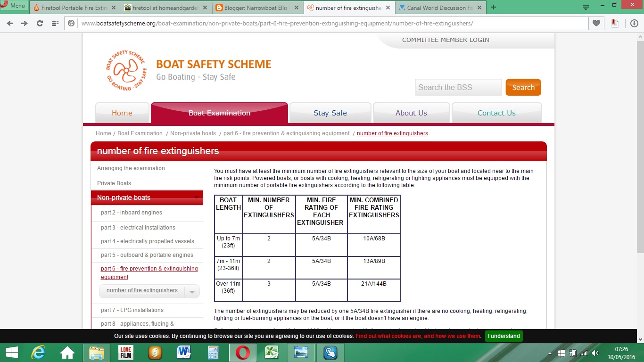Click the Search the BSS field

pos(458,87)
